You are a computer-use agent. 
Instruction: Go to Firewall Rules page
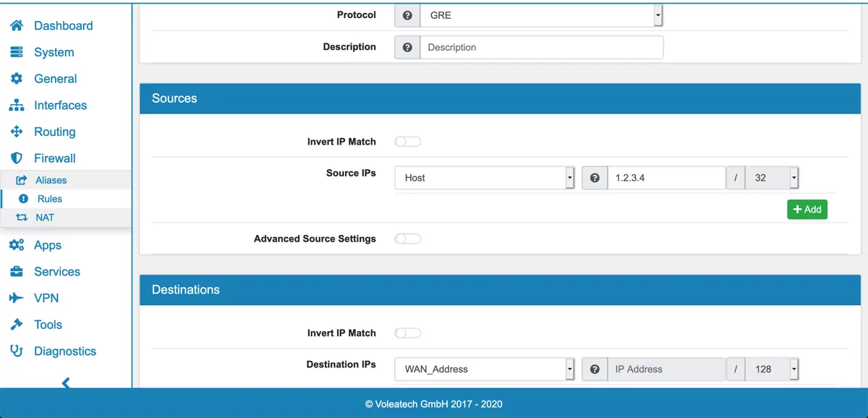point(50,199)
